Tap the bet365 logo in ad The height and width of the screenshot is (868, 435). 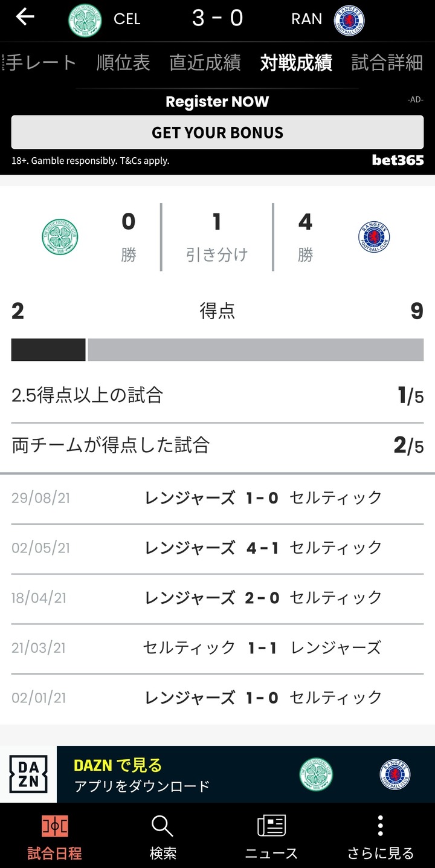(x=398, y=160)
